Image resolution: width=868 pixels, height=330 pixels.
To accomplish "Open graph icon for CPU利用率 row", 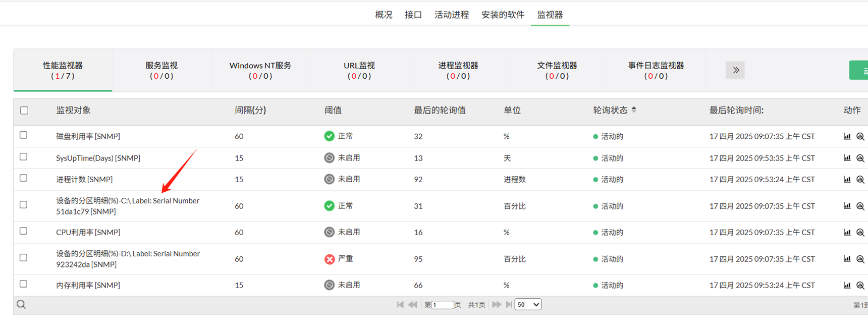I will [x=847, y=232].
